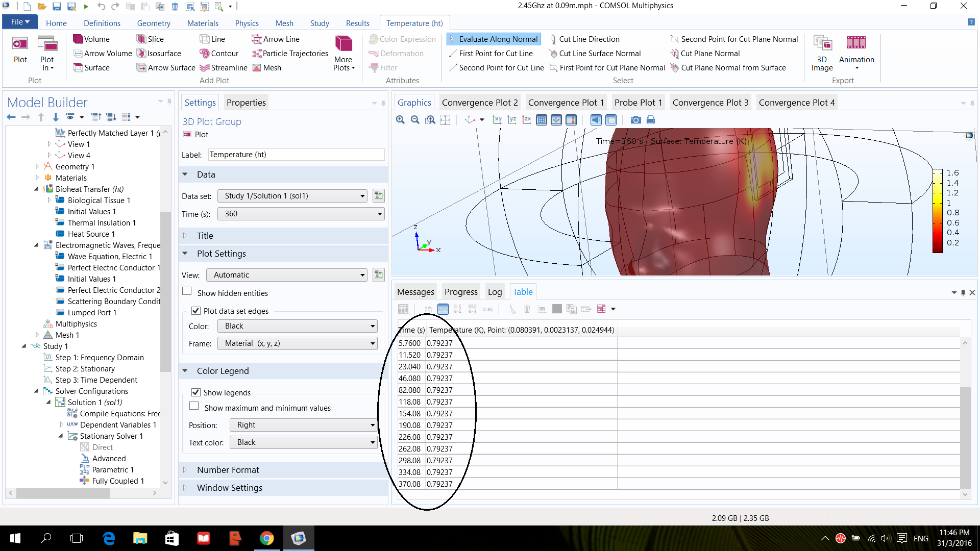This screenshot has height=551, width=980.
Task: Uncheck Plot data set edges
Action: [196, 311]
